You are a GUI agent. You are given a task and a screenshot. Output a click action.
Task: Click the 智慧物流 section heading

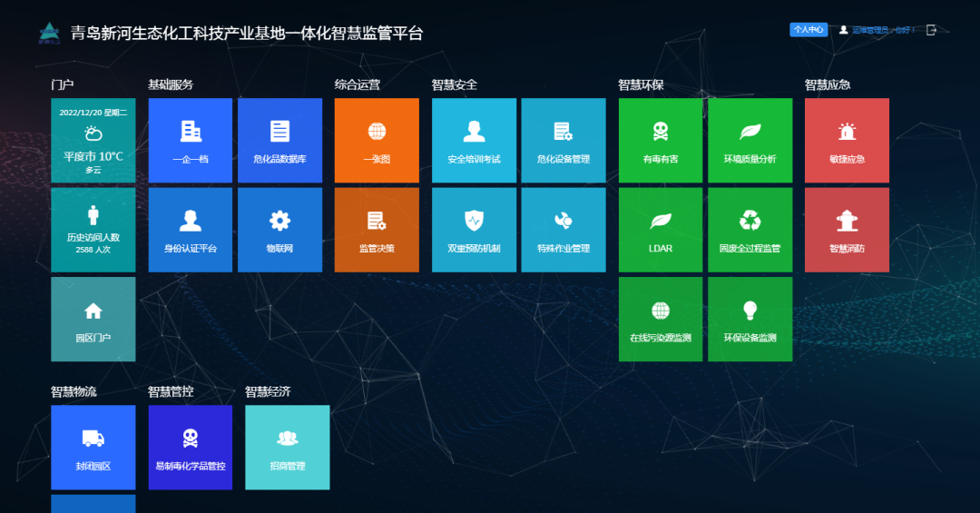pyautogui.click(x=73, y=391)
